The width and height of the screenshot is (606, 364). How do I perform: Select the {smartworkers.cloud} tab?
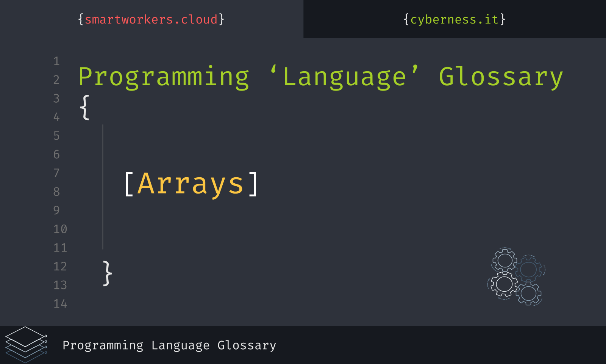(151, 19)
